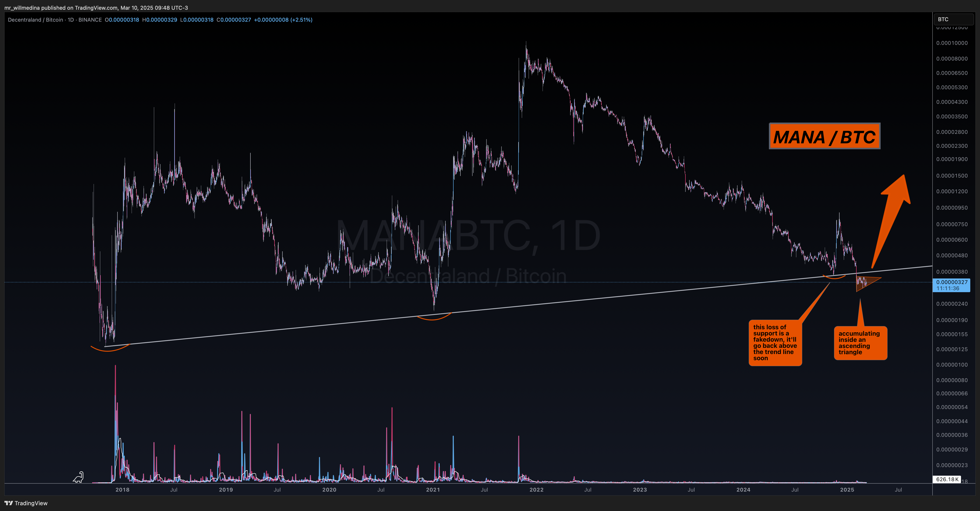
Task: Click the 0.00000023 price axis label
Action: pos(952,465)
